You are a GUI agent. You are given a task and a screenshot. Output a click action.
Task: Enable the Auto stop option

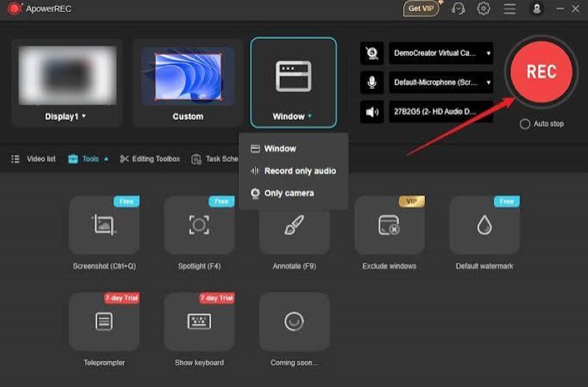pos(525,124)
